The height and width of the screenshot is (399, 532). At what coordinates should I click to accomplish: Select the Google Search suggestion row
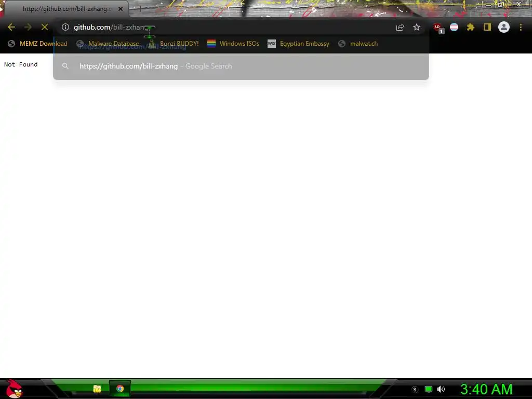click(241, 66)
